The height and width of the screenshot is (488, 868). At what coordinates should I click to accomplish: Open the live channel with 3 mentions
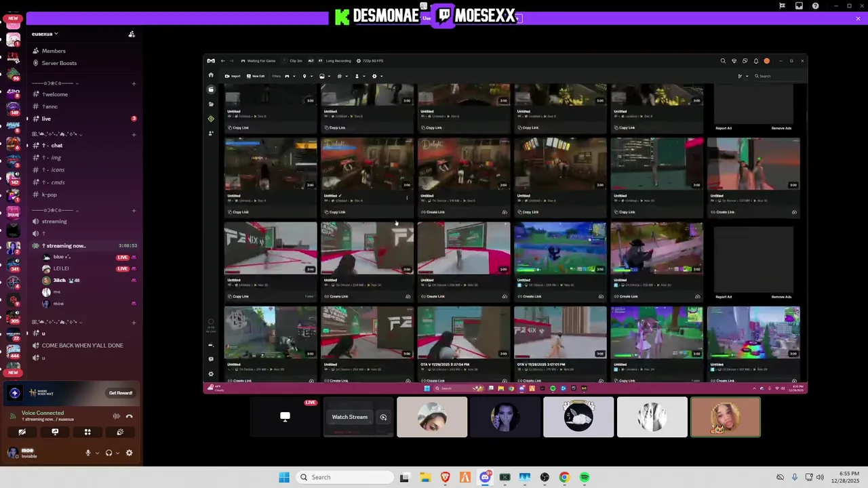[x=46, y=119]
